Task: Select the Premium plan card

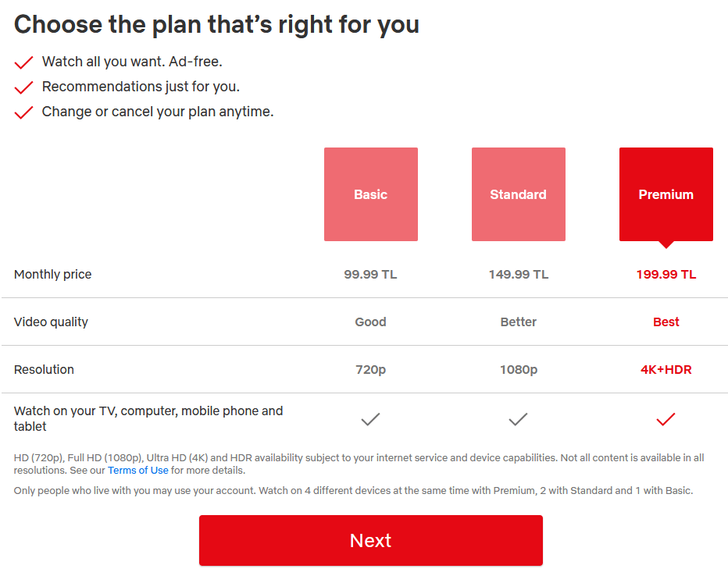Action: click(x=666, y=194)
